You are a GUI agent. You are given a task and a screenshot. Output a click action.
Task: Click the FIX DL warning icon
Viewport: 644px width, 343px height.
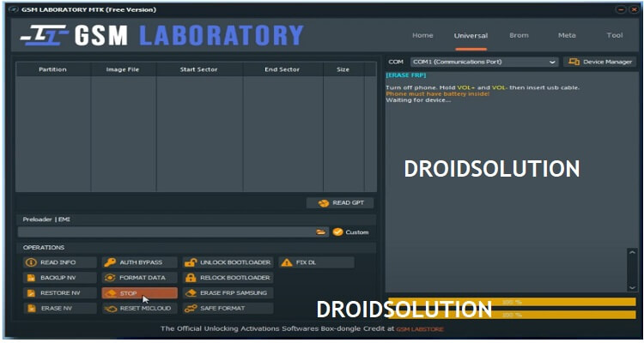point(286,262)
